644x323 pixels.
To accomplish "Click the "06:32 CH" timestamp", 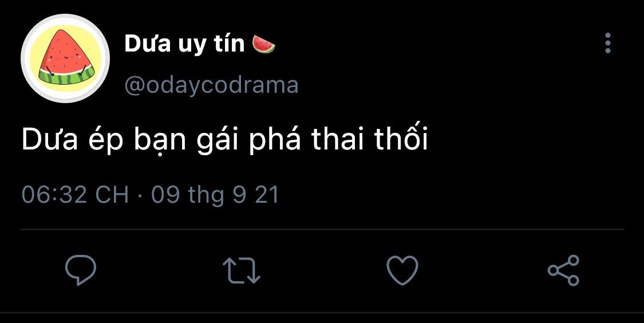I will pyautogui.click(x=75, y=194).
